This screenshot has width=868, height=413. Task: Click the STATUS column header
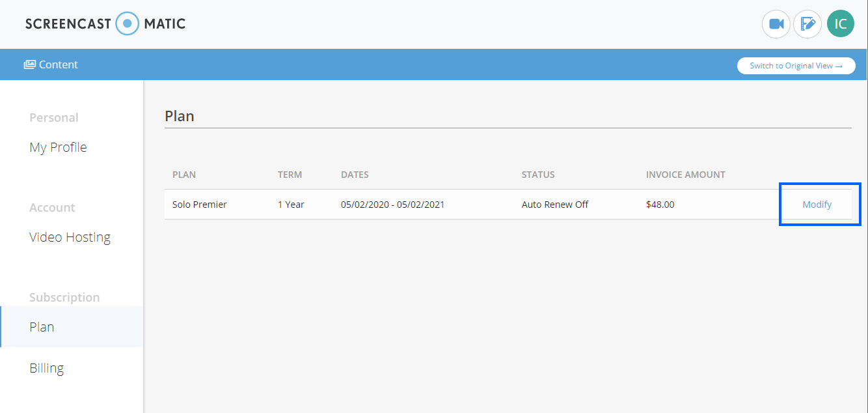[x=538, y=175]
